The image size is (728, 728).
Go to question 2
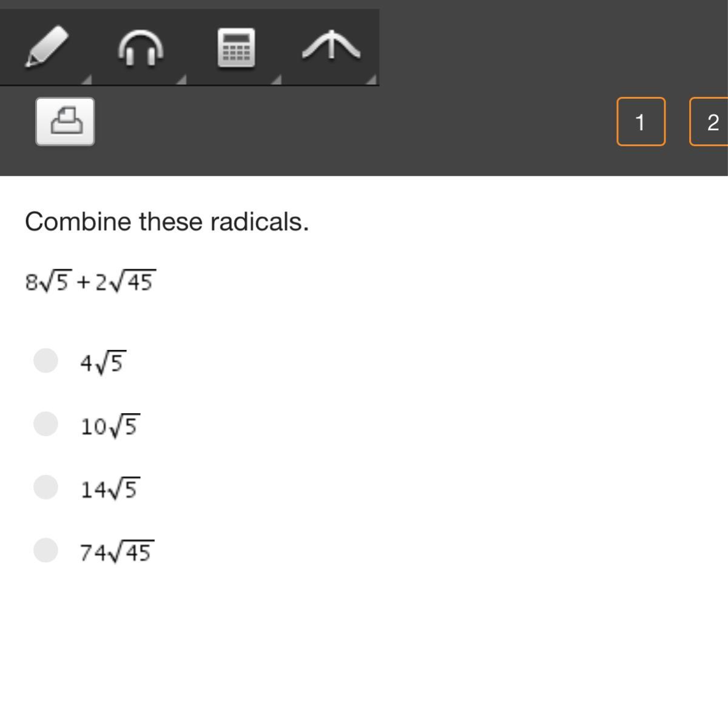pos(711,122)
